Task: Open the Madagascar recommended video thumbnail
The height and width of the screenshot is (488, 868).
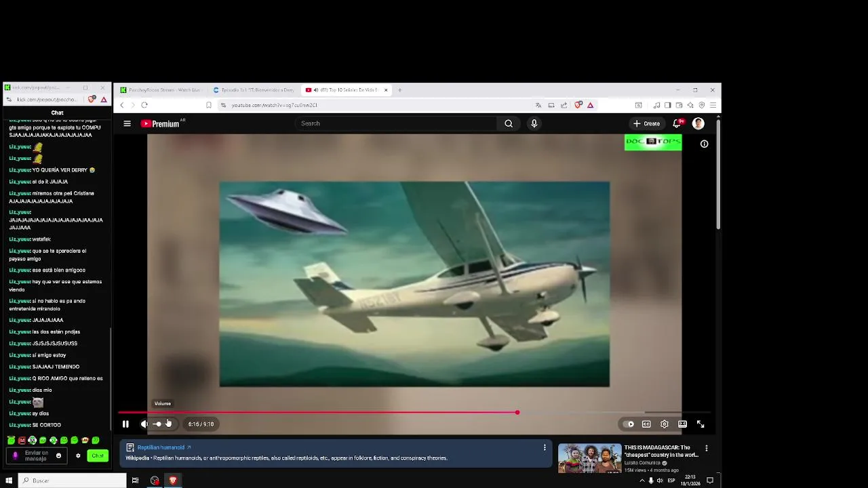Action: pyautogui.click(x=589, y=459)
